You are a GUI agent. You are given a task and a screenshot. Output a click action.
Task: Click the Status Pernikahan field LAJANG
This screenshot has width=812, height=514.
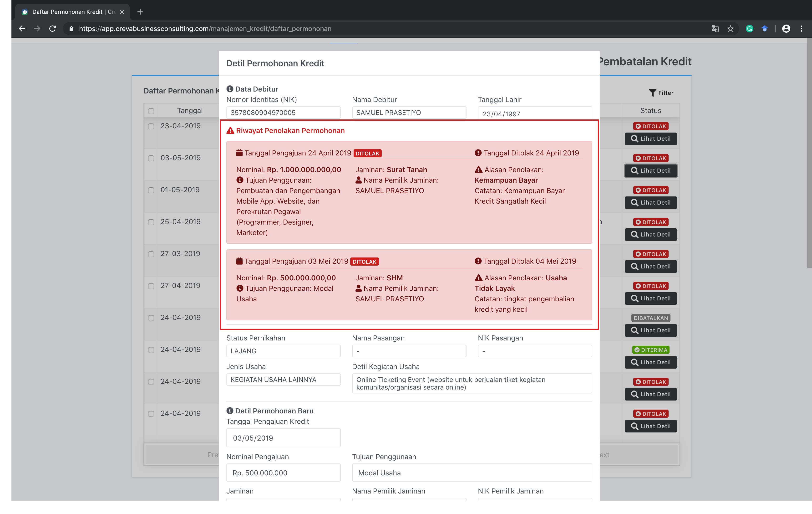click(x=283, y=351)
